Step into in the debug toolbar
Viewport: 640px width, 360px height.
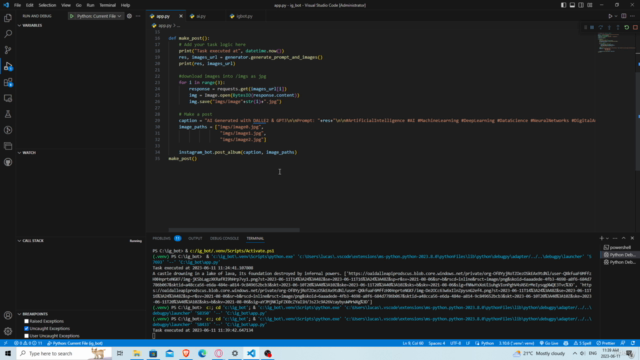click(609, 27)
